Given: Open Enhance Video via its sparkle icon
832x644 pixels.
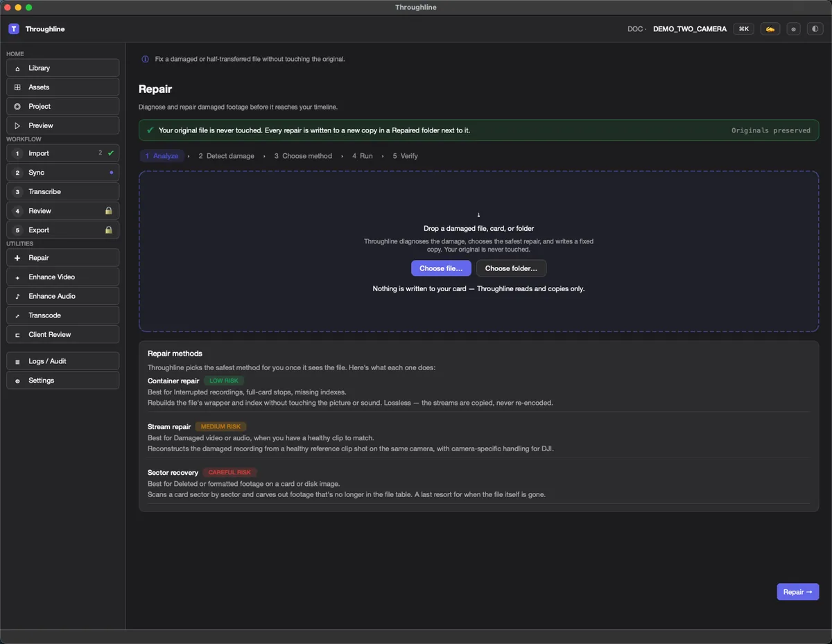Looking at the screenshot, I should click(17, 277).
